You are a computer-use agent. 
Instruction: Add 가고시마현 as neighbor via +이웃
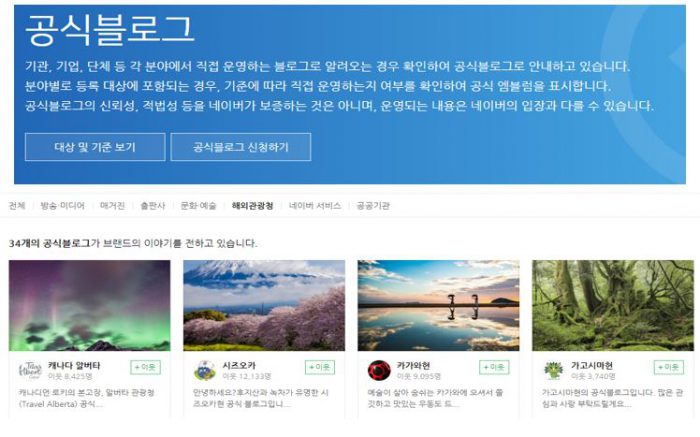pyautogui.click(x=669, y=367)
